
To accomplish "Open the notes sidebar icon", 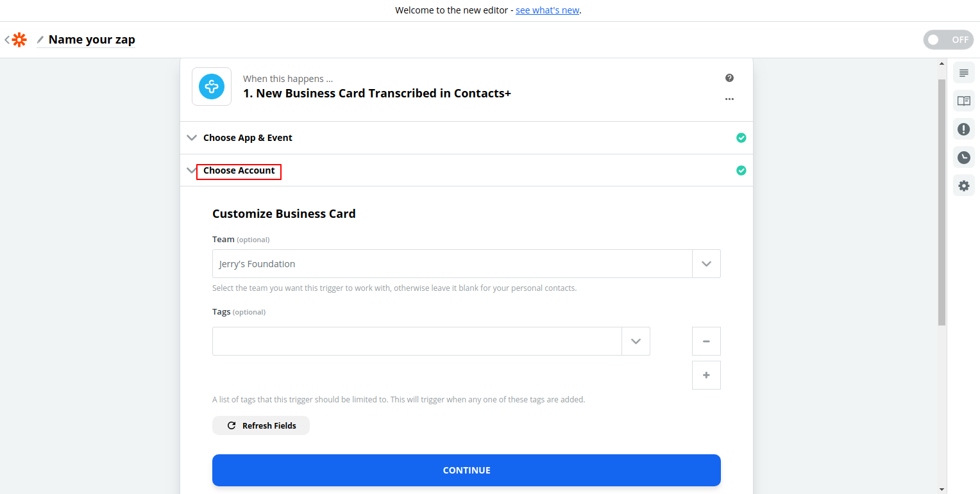I will (x=963, y=73).
